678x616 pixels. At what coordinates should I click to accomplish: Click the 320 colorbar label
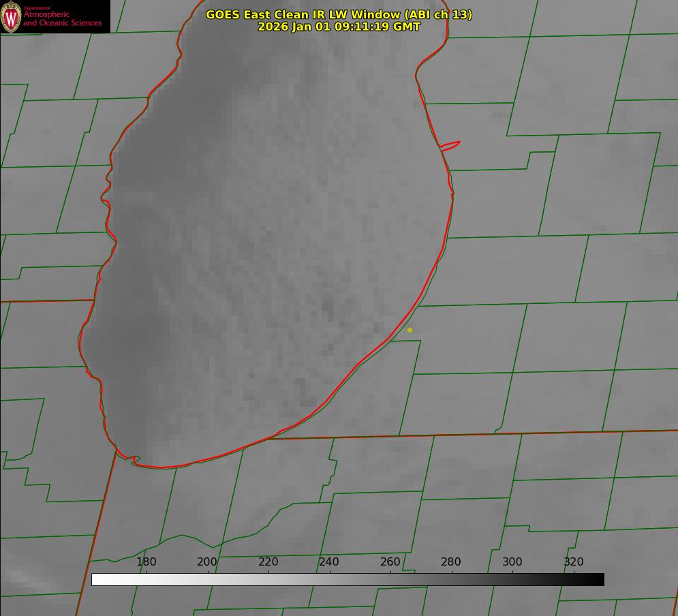tap(574, 561)
